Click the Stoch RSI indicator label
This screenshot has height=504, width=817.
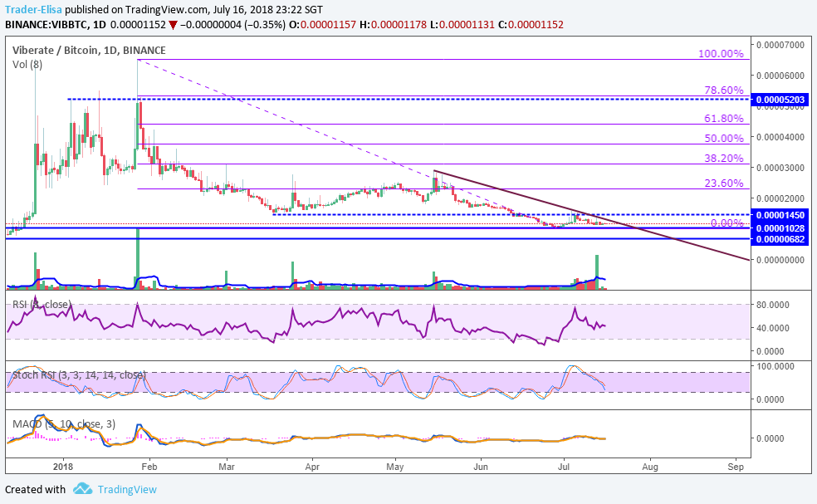coord(79,374)
